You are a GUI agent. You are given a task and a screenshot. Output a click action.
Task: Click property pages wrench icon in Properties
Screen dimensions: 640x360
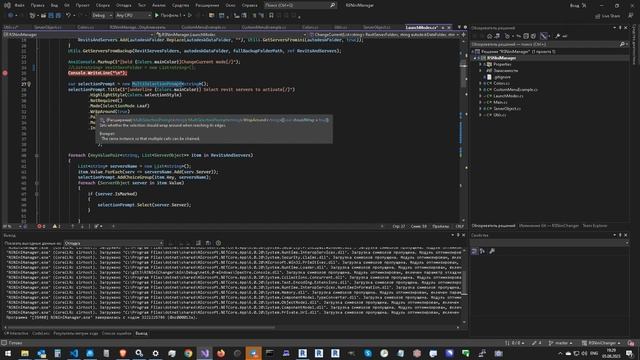tap(492, 251)
